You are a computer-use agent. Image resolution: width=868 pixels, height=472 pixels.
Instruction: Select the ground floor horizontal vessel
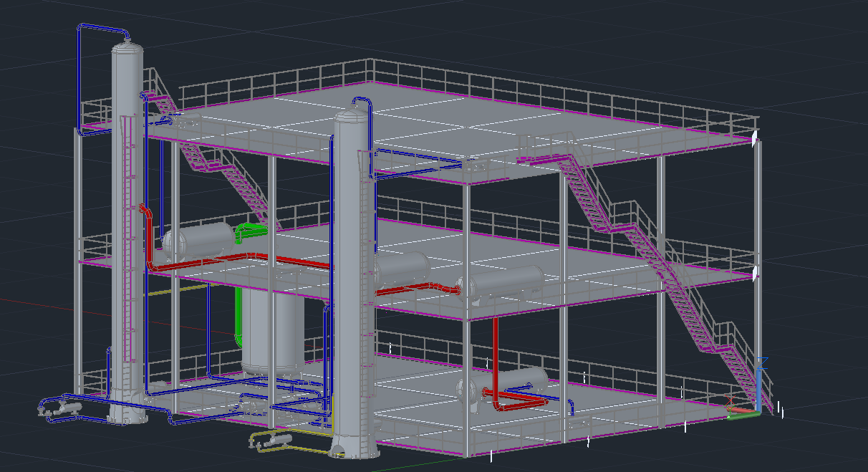pyautogui.click(x=503, y=388)
